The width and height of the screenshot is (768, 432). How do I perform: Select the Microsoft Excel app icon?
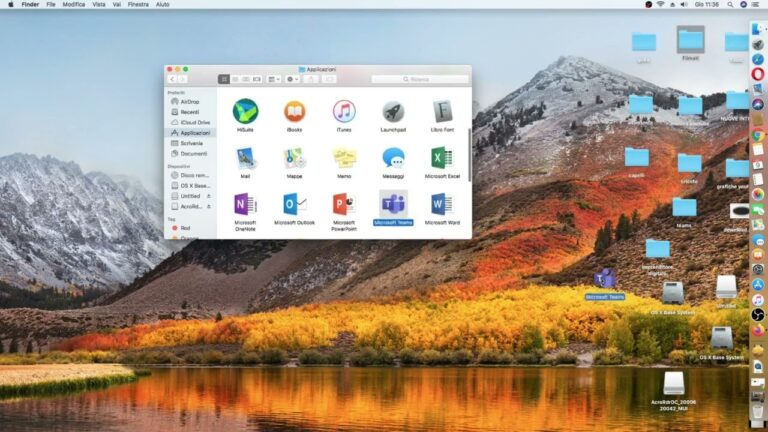coord(442,158)
